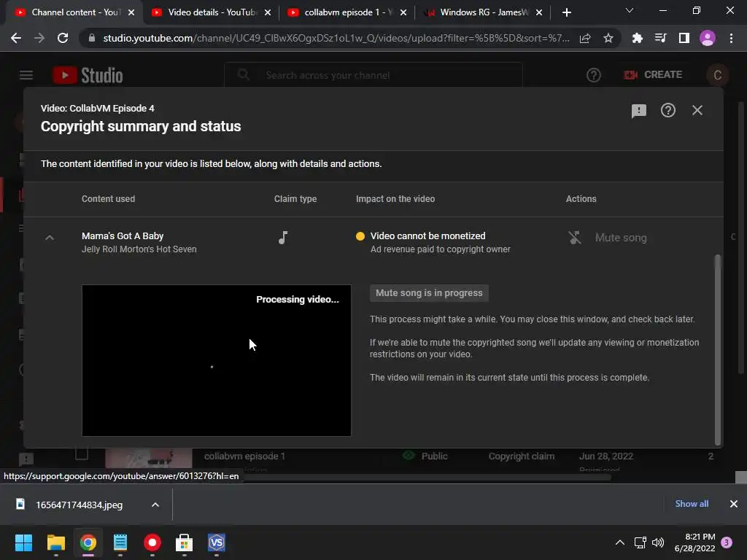Click Show all downloads
Viewport: 747px width, 560px height.
point(692,504)
